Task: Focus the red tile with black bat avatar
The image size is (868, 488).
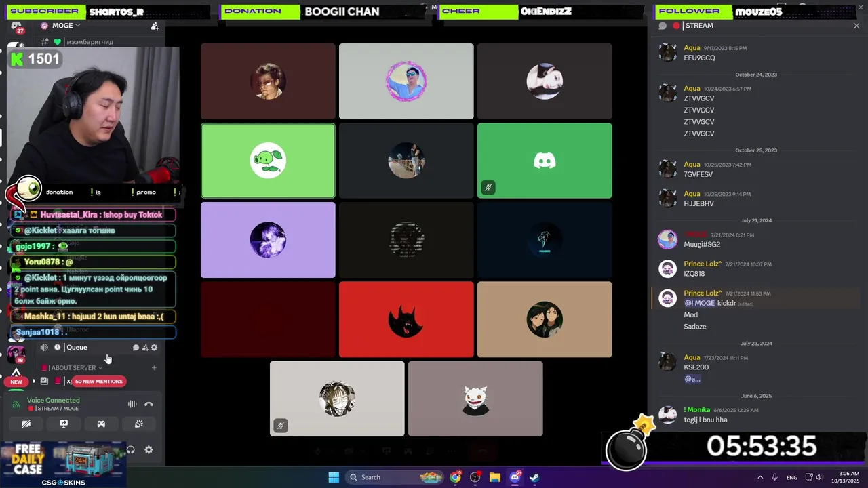Action: (x=406, y=319)
